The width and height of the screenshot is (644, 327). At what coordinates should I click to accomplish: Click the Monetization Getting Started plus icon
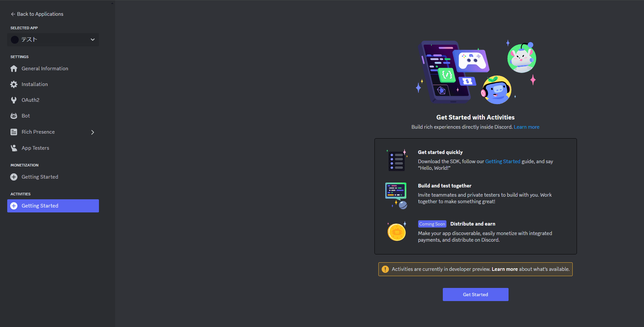point(14,177)
